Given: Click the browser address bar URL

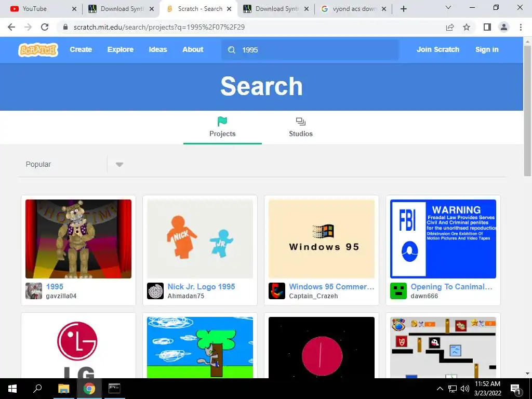Looking at the screenshot, I should pyautogui.click(x=159, y=27).
